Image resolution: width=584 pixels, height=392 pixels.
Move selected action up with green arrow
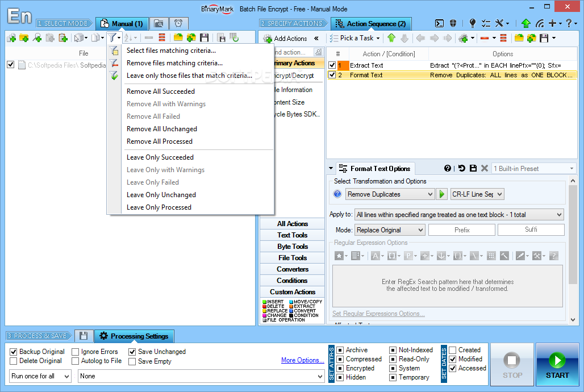[x=391, y=38]
